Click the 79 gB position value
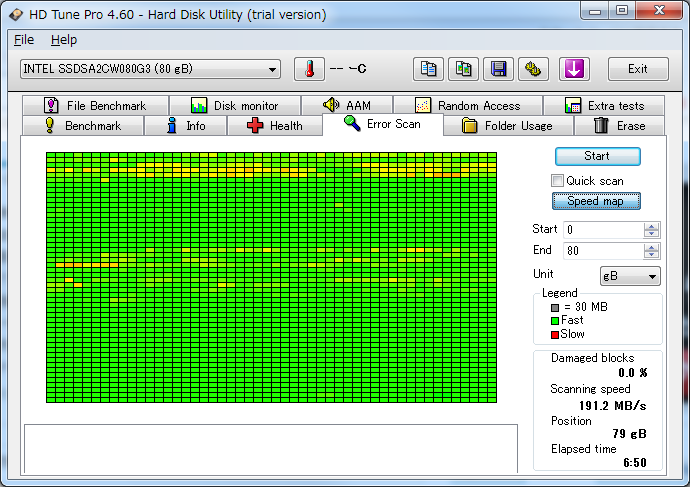This screenshot has height=487, width=690. click(629, 434)
